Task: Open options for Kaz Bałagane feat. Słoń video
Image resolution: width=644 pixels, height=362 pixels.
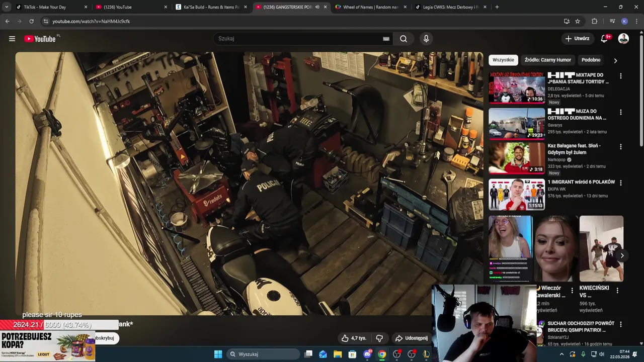Action: pyautogui.click(x=620, y=147)
